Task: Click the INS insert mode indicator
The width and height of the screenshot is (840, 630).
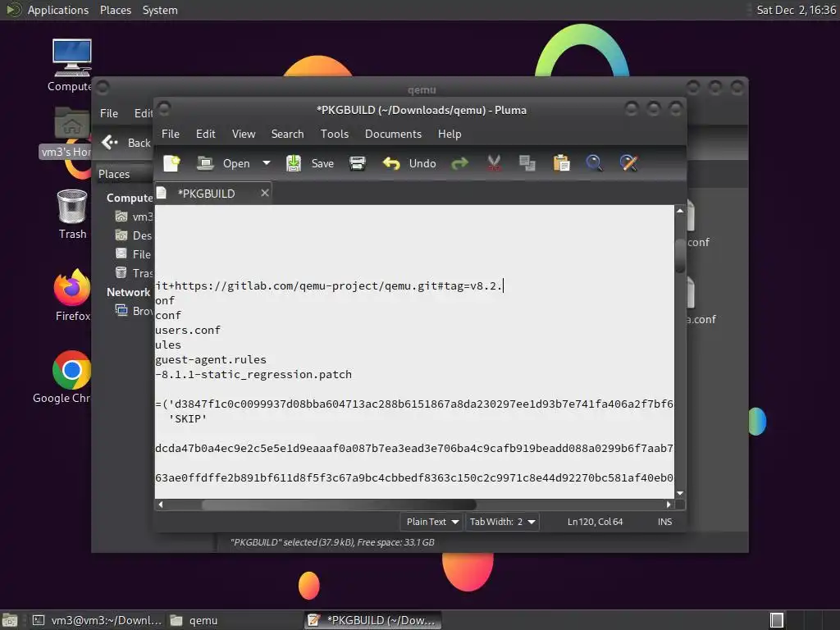Action: coord(664,522)
